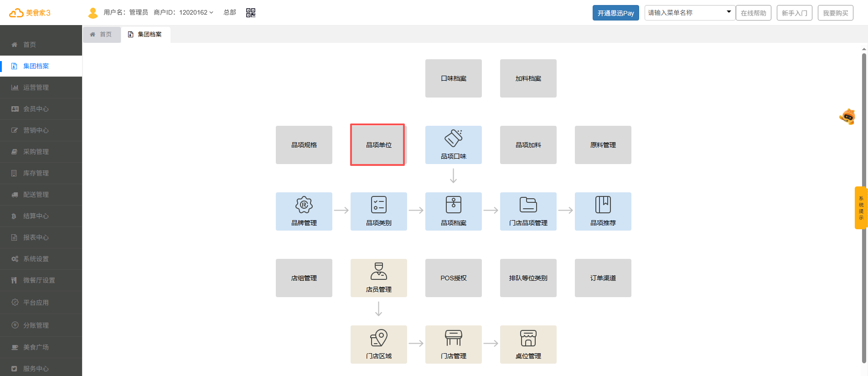
Task: Open the menu name search combo box
Action: pos(689,13)
